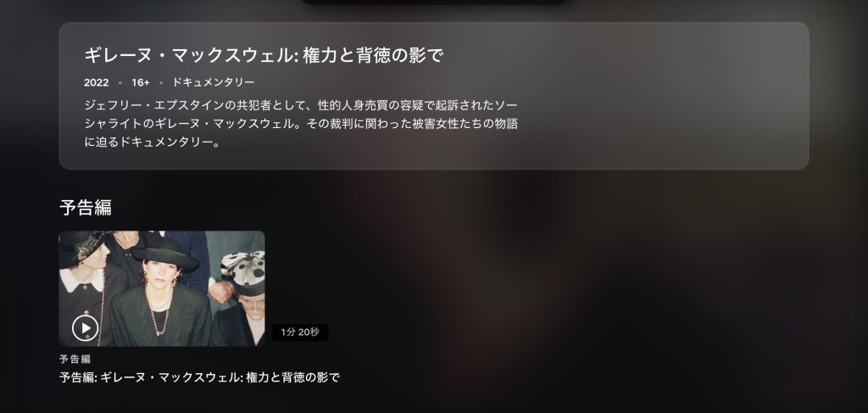
Task: Click the 2022 release year
Action: point(97,82)
